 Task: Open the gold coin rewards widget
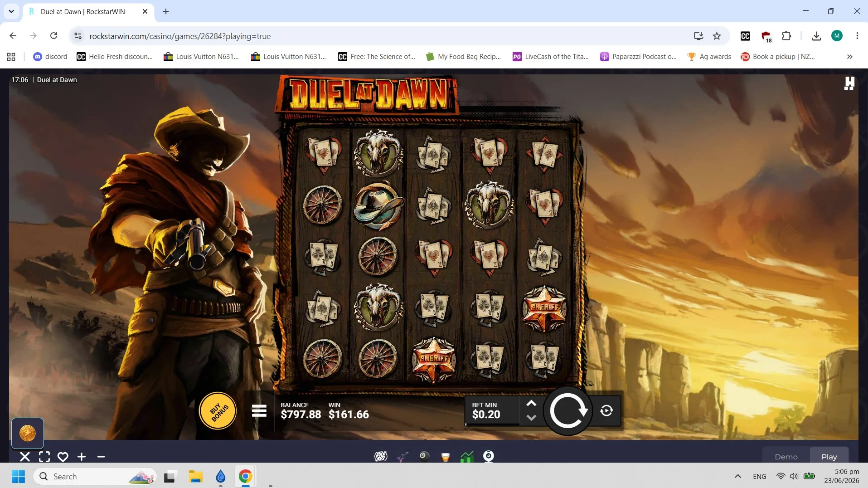[x=28, y=433]
